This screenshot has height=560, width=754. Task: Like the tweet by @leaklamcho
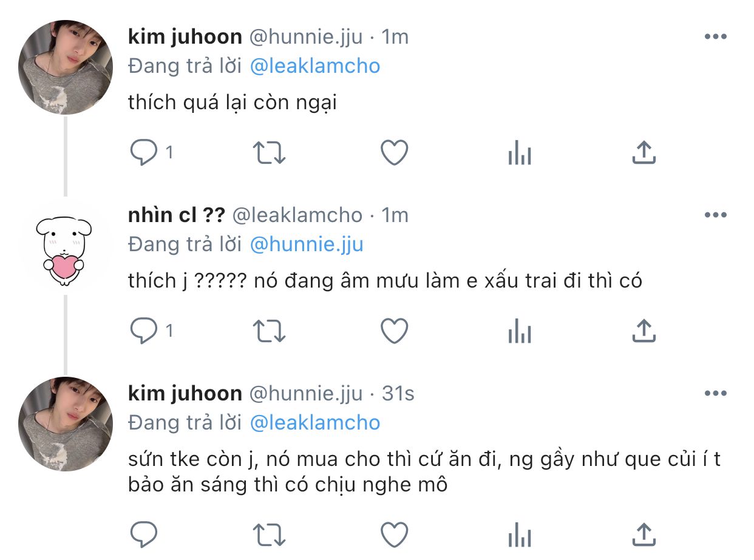(x=394, y=331)
